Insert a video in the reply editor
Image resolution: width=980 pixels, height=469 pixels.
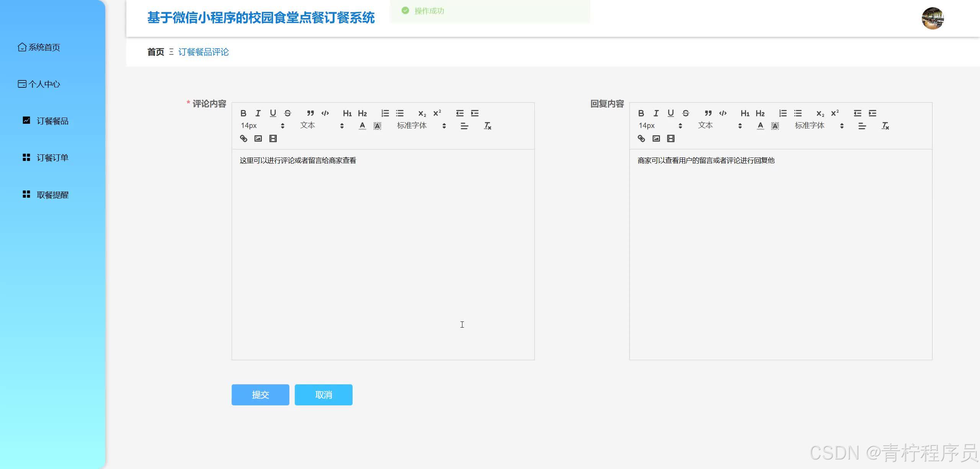(x=671, y=138)
